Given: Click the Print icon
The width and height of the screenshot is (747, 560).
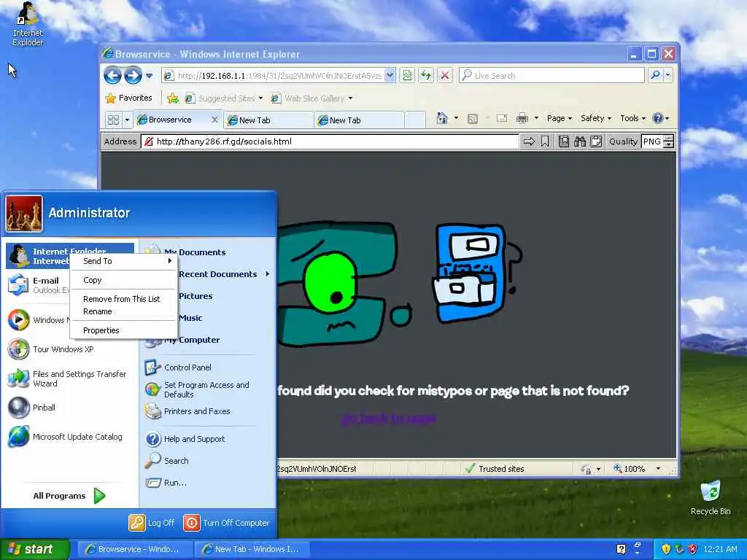Looking at the screenshot, I should click(522, 118).
